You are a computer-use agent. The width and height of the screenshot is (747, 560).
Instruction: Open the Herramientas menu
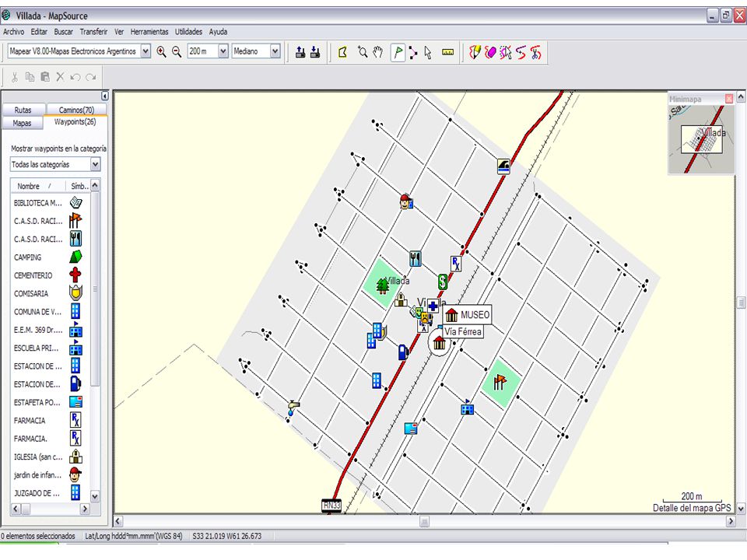(149, 32)
